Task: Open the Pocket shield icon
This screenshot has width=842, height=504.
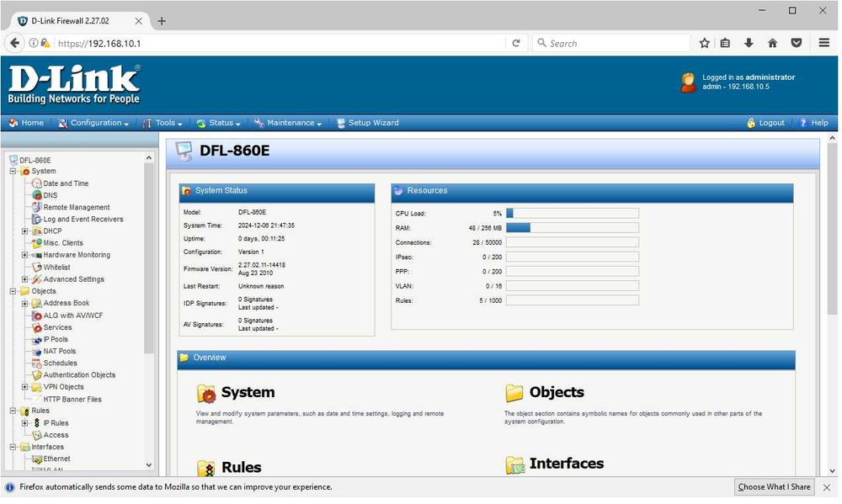Action: coord(797,44)
